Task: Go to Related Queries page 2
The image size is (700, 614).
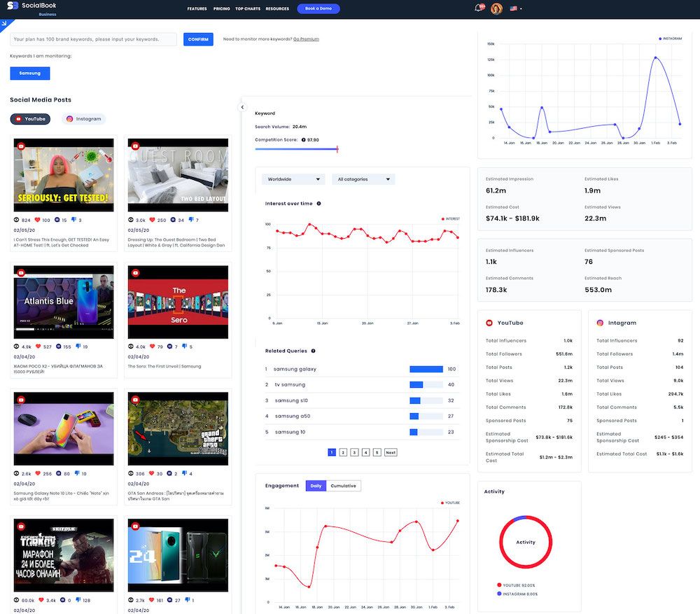Action: pyautogui.click(x=343, y=452)
